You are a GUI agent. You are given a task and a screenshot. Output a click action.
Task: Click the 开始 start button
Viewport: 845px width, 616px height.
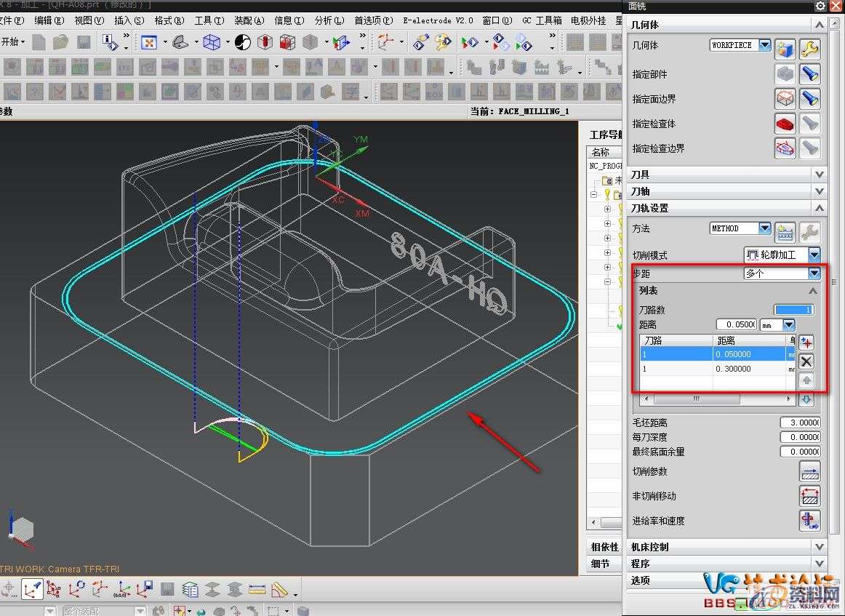pyautogui.click(x=12, y=42)
